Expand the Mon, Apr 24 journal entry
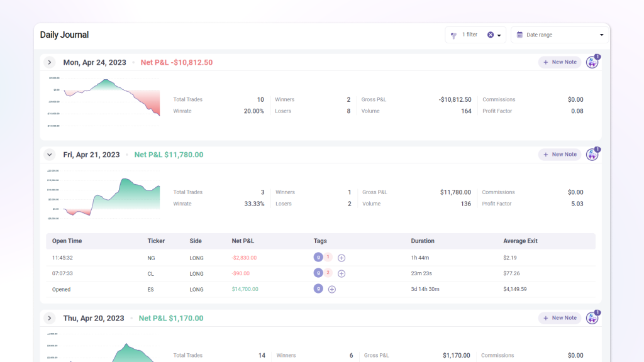Viewport: 644px width, 362px height. (49, 62)
